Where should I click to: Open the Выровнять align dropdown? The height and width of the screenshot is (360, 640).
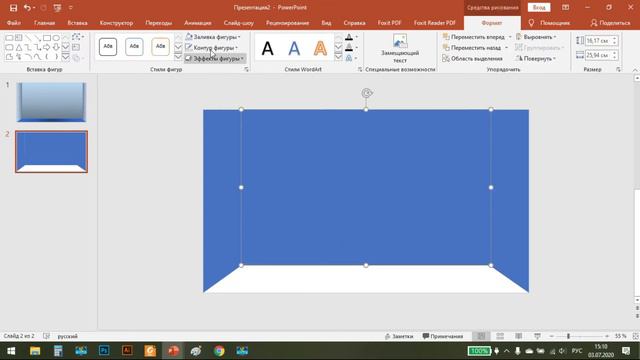point(536,37)
